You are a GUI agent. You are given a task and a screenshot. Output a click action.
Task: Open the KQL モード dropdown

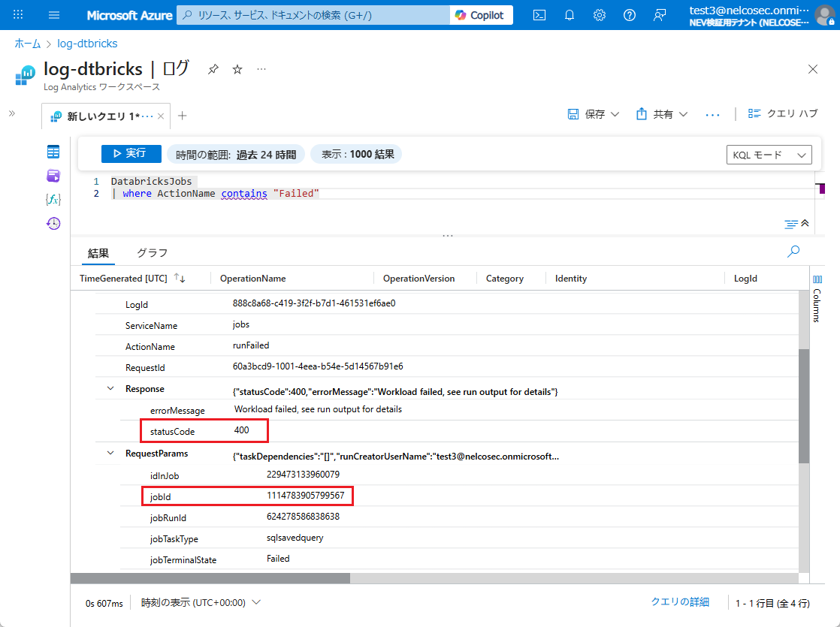tap(769, 155)
